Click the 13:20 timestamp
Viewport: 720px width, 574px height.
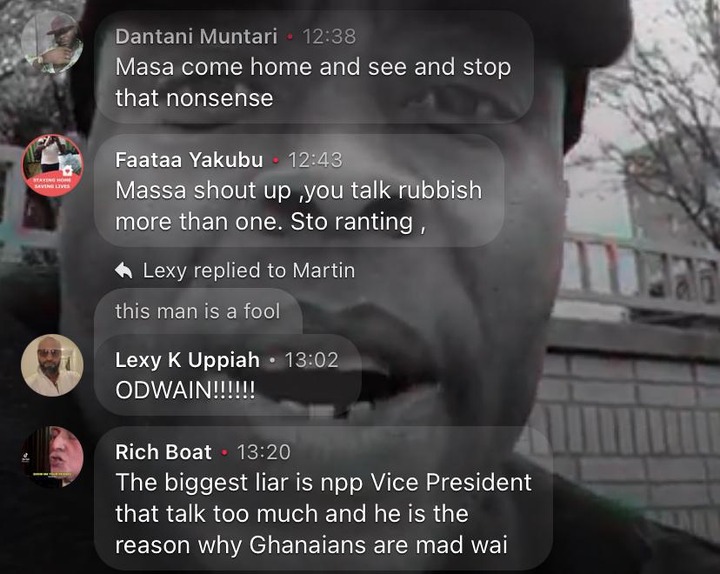click(x=264, y=452)
